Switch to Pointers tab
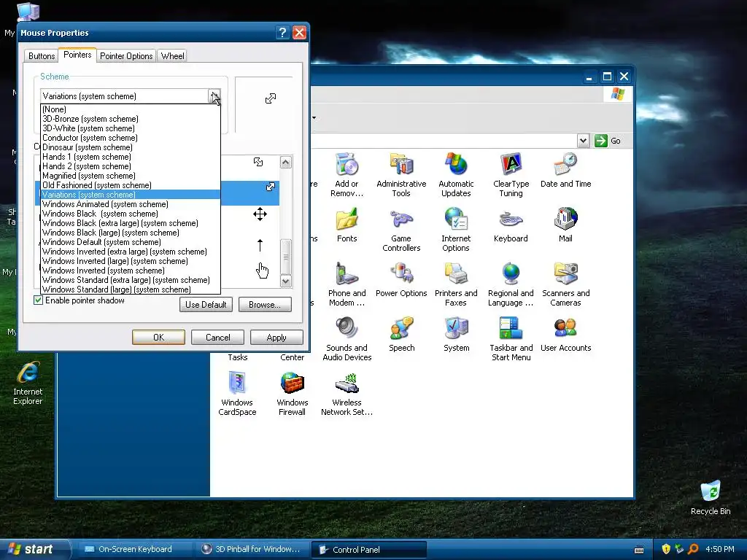 click(x=77, y=55)
